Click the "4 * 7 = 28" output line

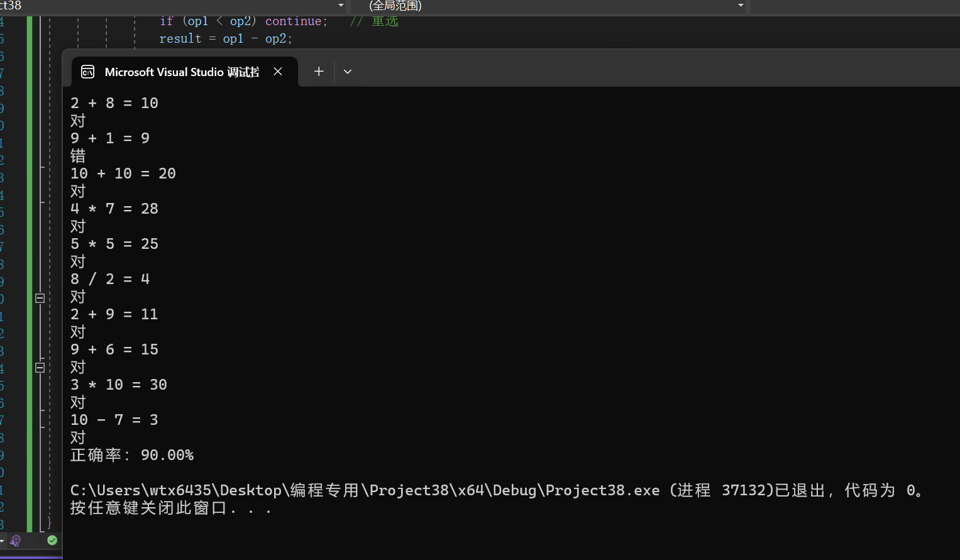coord(114,209)
